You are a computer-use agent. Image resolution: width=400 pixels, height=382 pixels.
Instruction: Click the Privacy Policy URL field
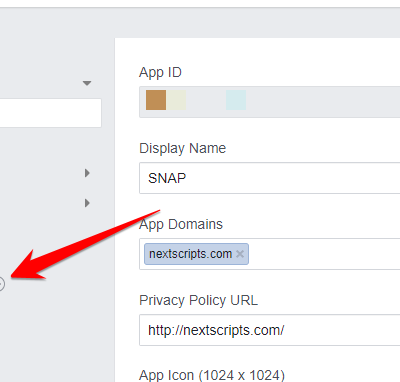(x=269, y=330)
